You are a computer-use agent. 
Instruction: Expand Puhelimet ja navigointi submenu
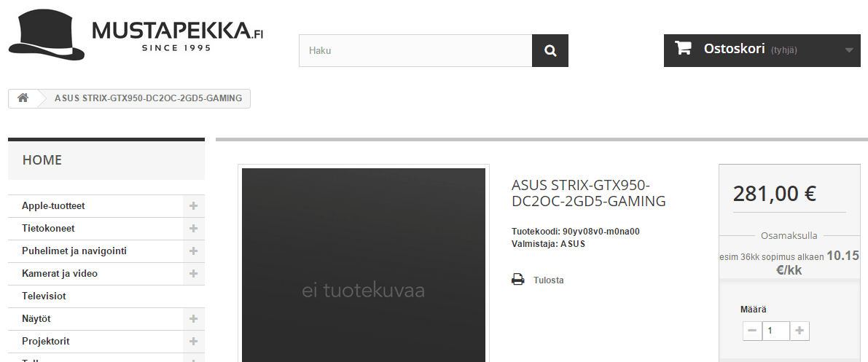pos(193,251)
